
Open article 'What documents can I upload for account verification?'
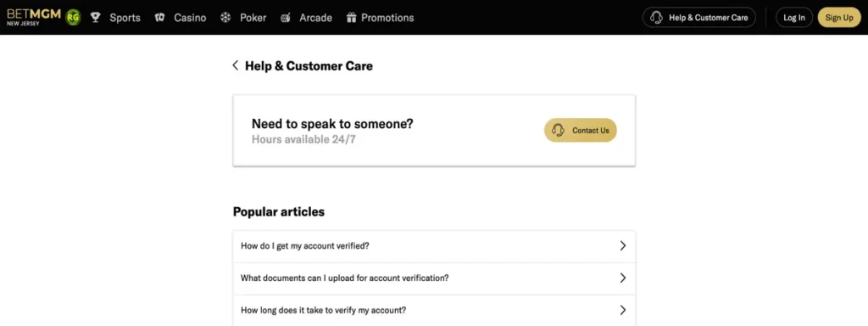(x=434, y=278)
